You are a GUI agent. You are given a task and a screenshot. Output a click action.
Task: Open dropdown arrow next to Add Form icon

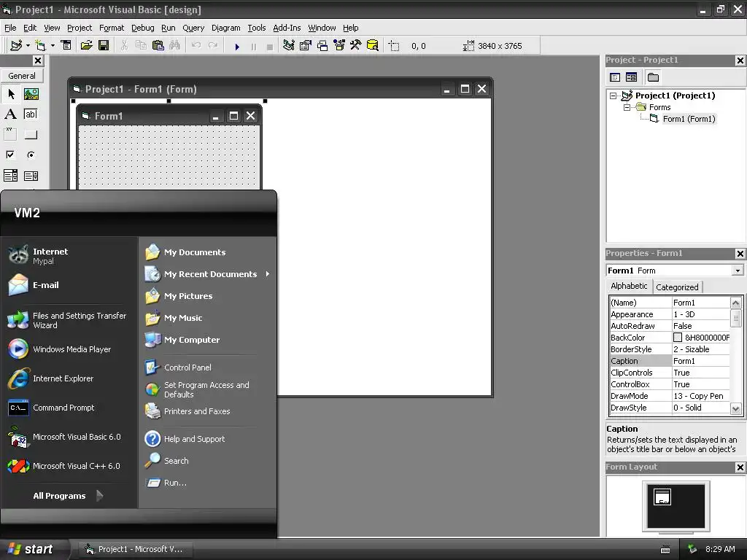53,46
